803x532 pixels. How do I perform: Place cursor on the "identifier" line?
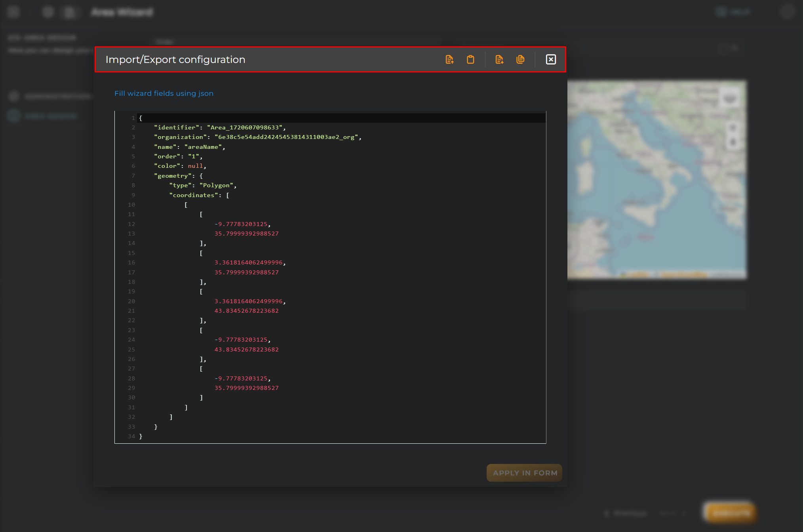pos(220,127)
